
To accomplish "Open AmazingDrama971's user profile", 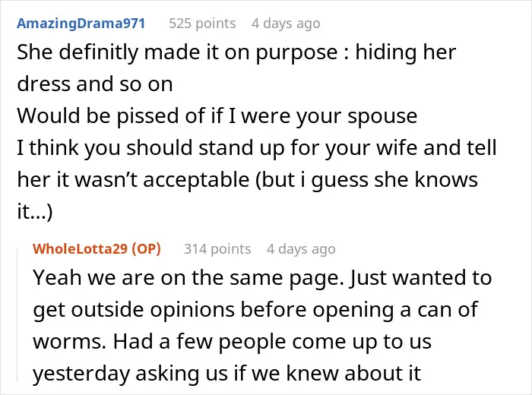I will pos(81,24).
